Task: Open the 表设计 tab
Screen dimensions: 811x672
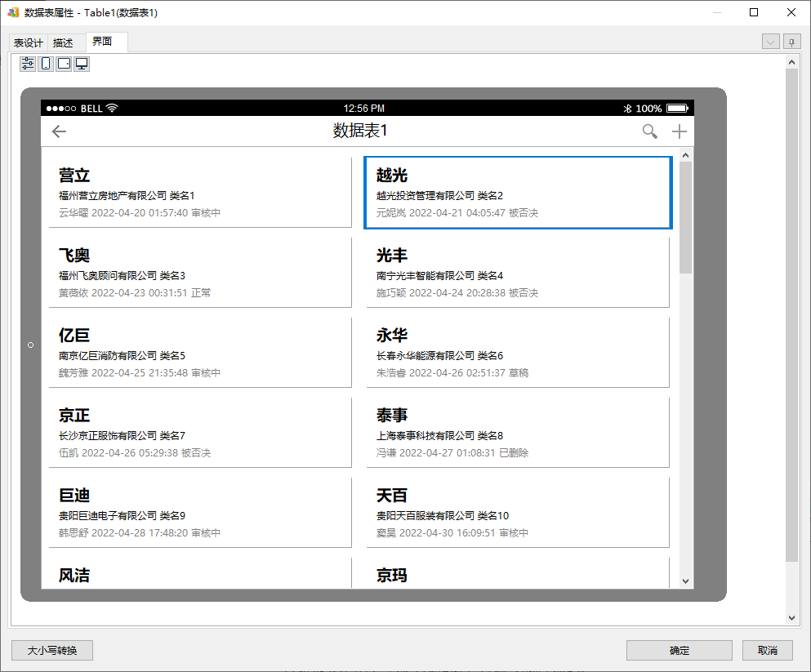Action: click(x=29, y=43)
